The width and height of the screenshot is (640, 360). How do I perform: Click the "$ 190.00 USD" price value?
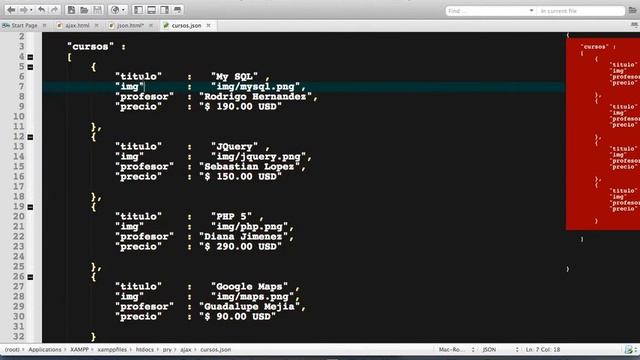coord(240,107)
